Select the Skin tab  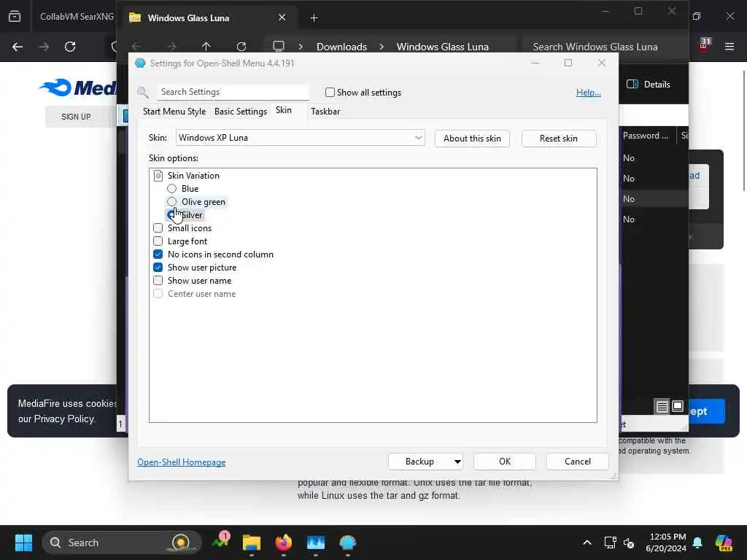point(284,111)
